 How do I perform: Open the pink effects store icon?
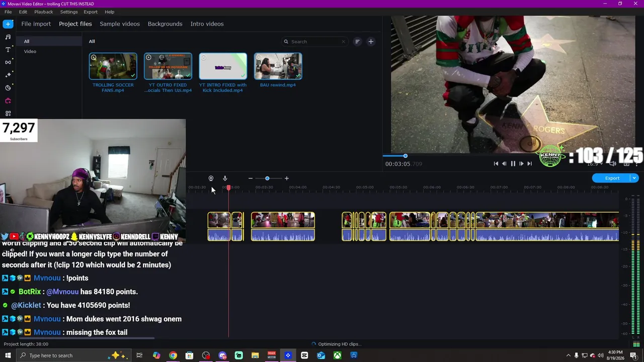(8, 101)
